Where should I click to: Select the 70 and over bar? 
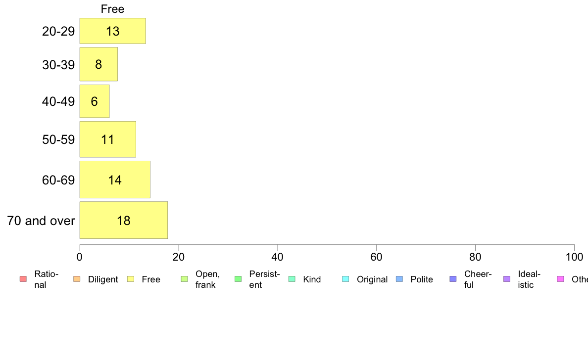[123, 220]
